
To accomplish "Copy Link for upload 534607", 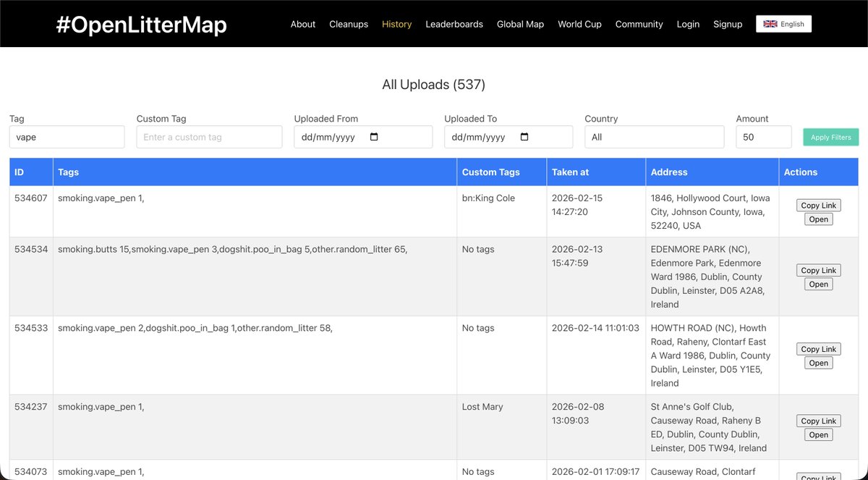I will [819, 206].
